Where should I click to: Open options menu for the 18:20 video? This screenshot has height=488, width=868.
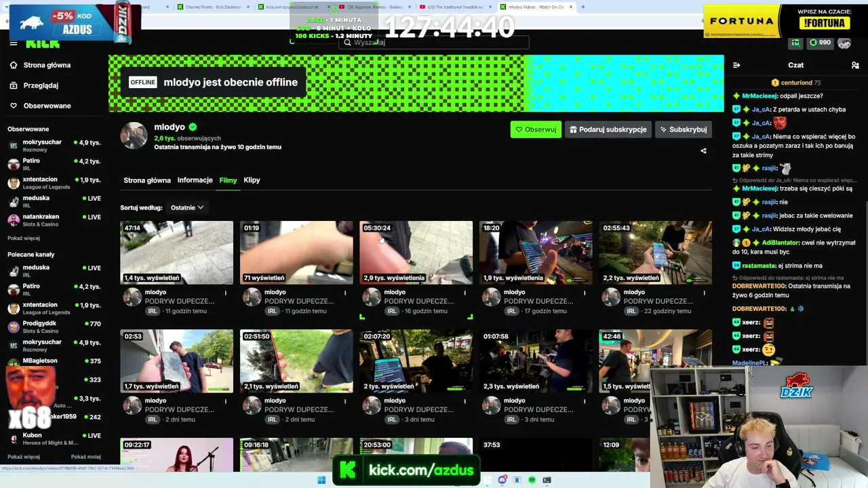(x=585, y=293)
